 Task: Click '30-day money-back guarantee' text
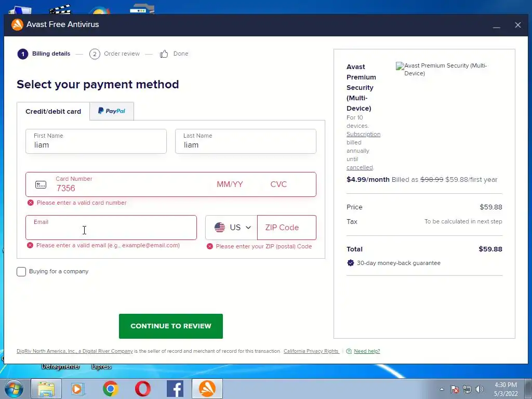pyautogui.click(x=398, y=263)
